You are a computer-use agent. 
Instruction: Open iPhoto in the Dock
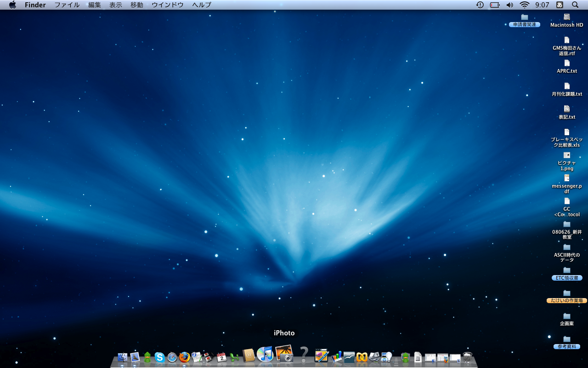coord(284,353)
